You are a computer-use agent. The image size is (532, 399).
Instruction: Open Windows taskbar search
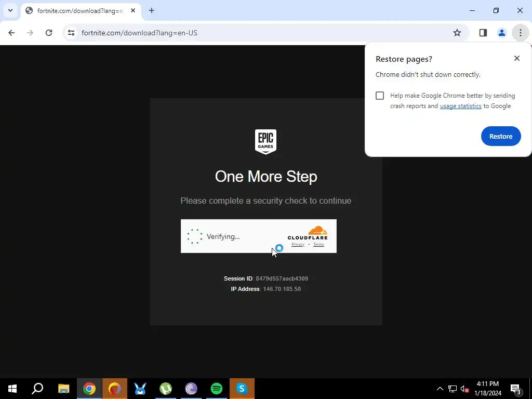(37, 389)
